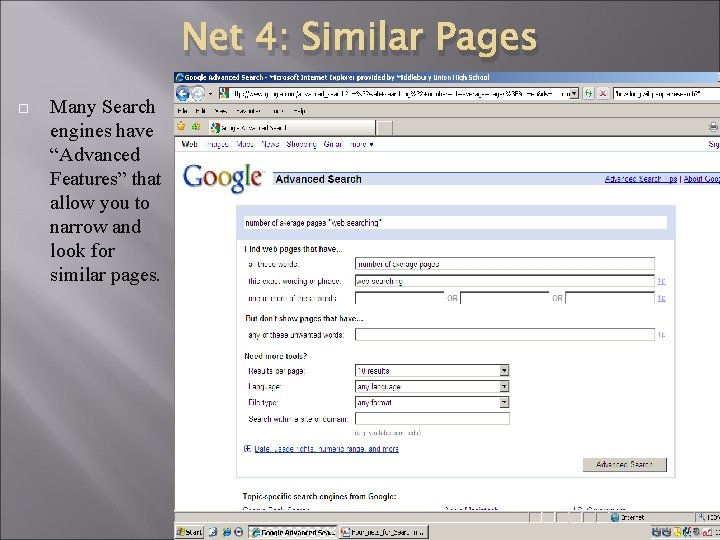Open the View menu

pyautogui.click(x=220, y=111)
